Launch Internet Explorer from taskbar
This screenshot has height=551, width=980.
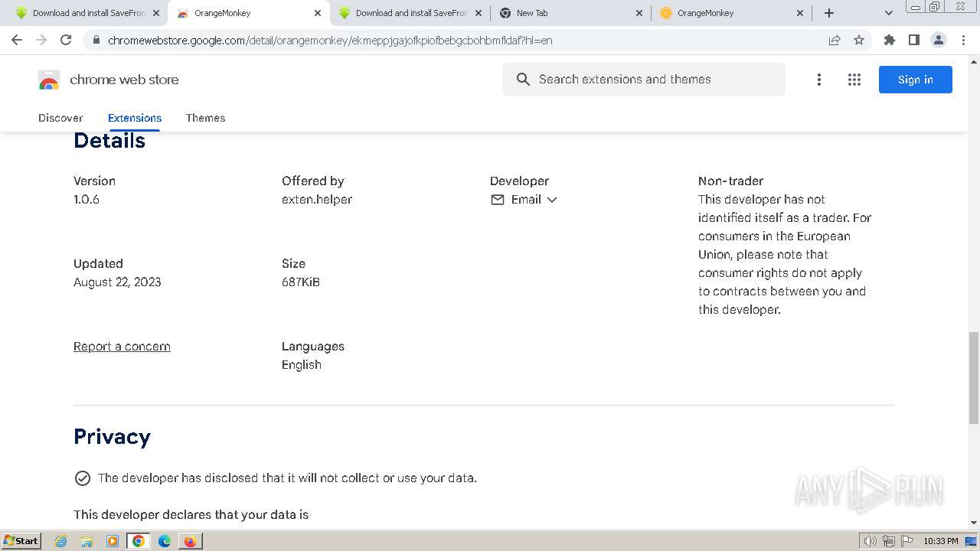click(61, 541)
